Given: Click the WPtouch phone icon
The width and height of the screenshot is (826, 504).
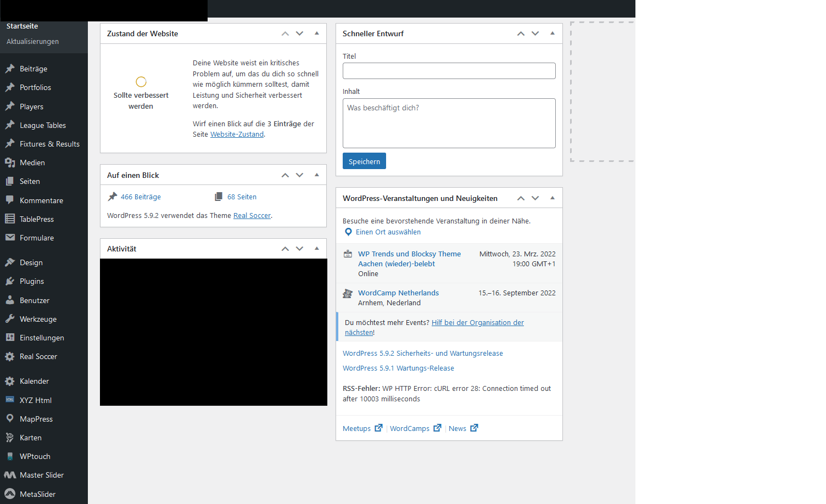Looking at the screenshot, I should coord(10,456).
